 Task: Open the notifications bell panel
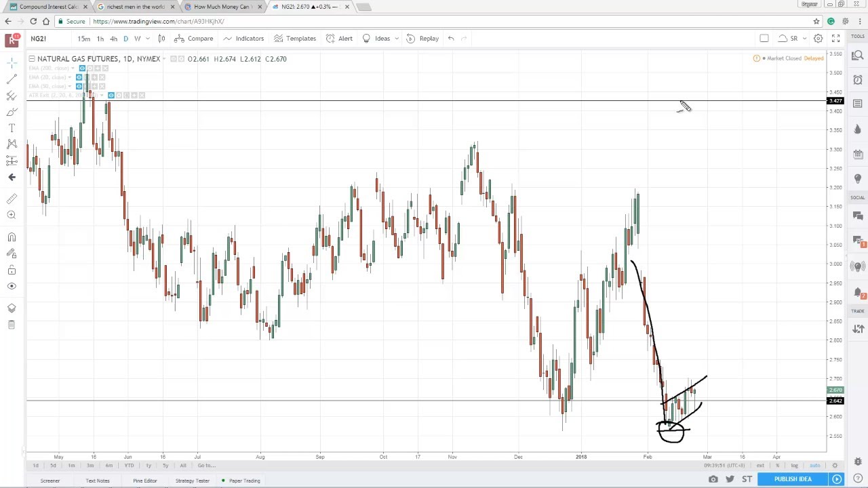tap(858, 293)
